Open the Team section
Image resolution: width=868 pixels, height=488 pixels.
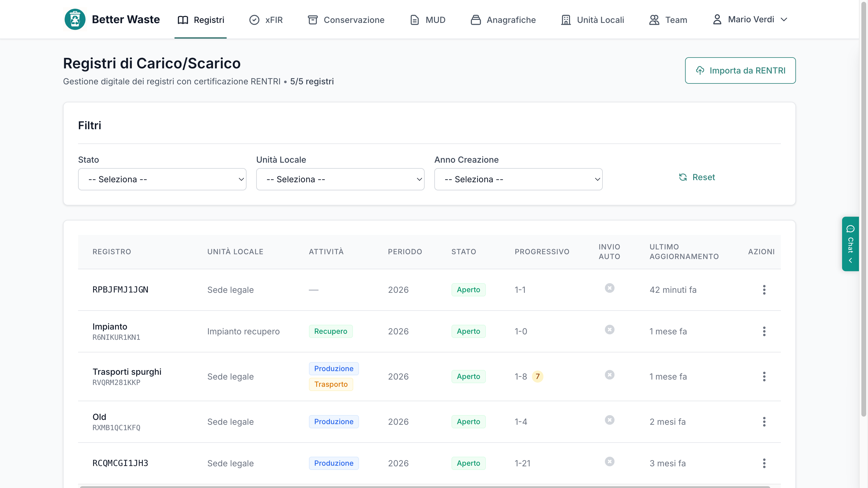668,20
